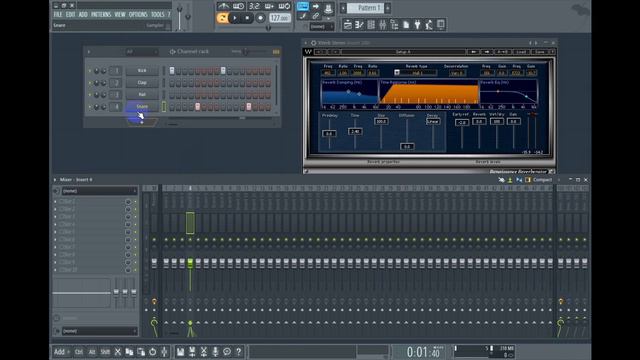The width and height of the screenshot is (640, 360).
Task: Open the graph editor icon in Channel rack
Action: (x=276, y=52)
